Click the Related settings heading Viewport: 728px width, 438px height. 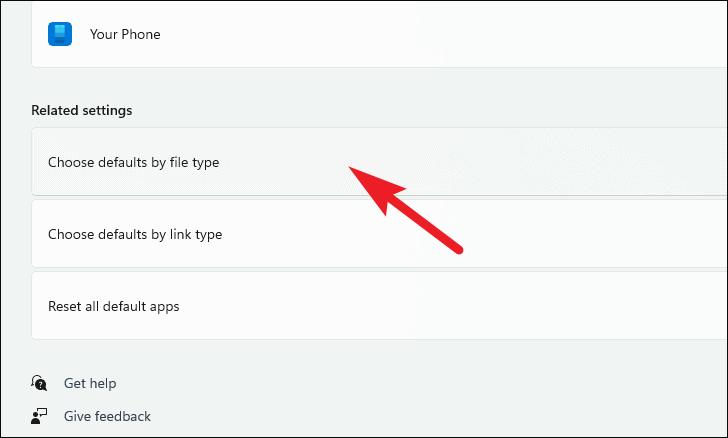[x=82, y=111]
